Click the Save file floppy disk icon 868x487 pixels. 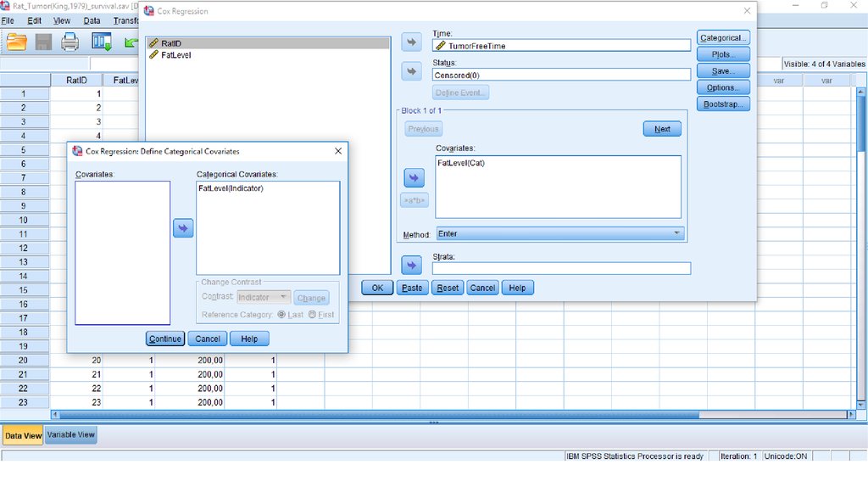(x=43, y=42)
